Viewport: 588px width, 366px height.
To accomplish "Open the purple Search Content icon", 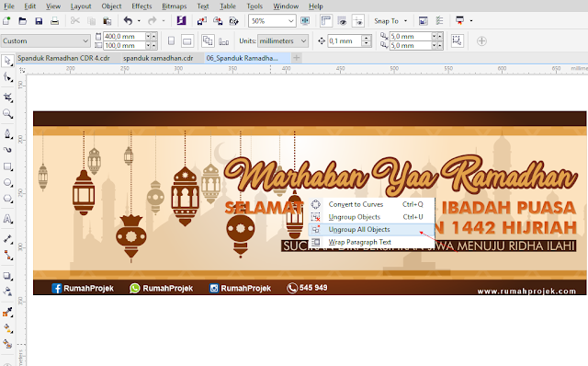I will [182, 21].
